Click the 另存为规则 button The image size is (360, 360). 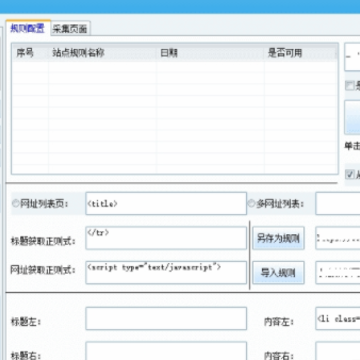coord(278,238)
